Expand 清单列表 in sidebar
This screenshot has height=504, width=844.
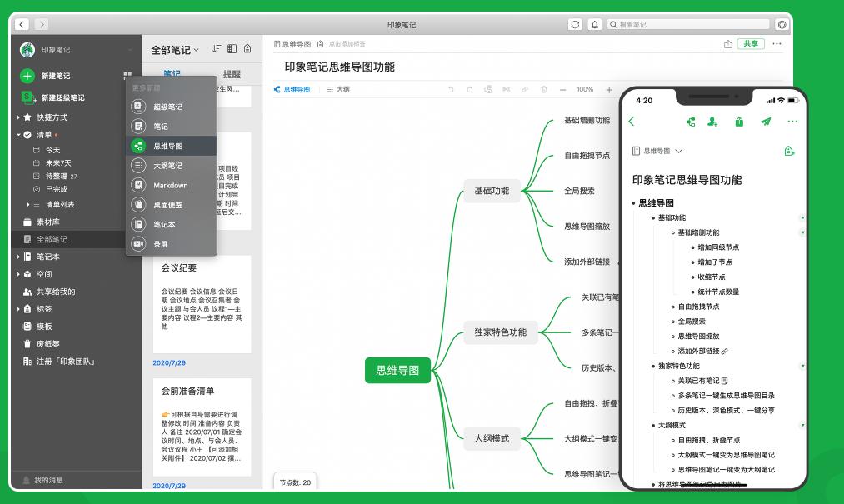(28, 205)
